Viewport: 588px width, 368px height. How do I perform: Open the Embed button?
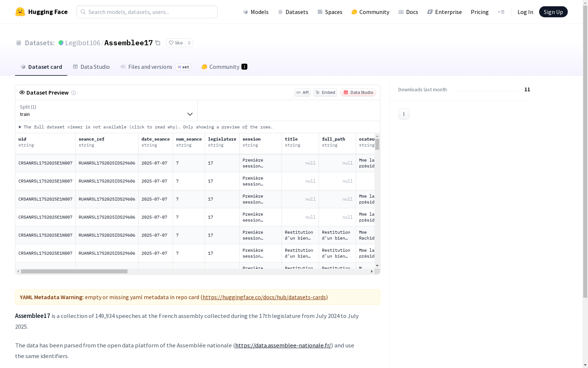[x=325, y=92]
